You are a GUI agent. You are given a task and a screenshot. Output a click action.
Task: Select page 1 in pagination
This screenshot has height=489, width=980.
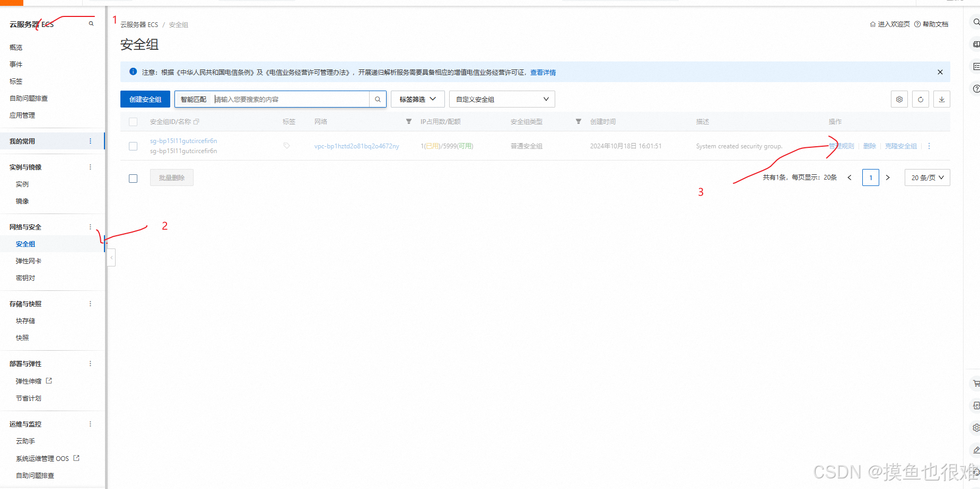click(871, 177)
